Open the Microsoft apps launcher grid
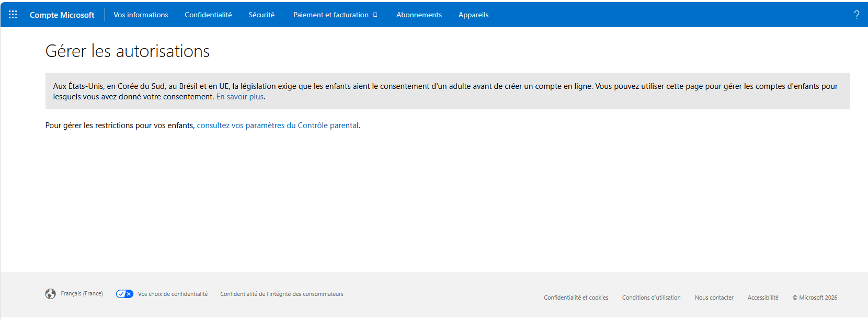868x320 pixels. click(13, 15)
